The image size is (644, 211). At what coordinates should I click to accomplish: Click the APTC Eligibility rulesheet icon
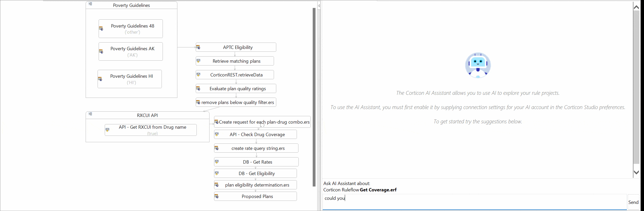tap(198, 47)
